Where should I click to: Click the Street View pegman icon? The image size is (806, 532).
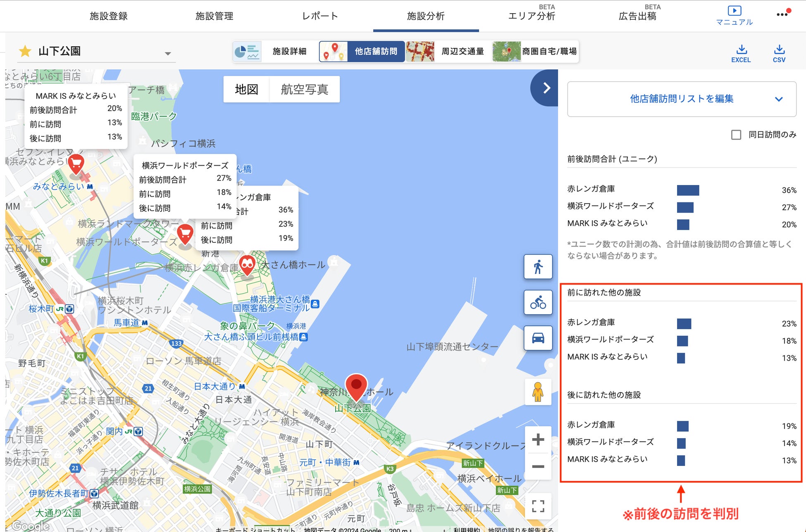[537, 392]
